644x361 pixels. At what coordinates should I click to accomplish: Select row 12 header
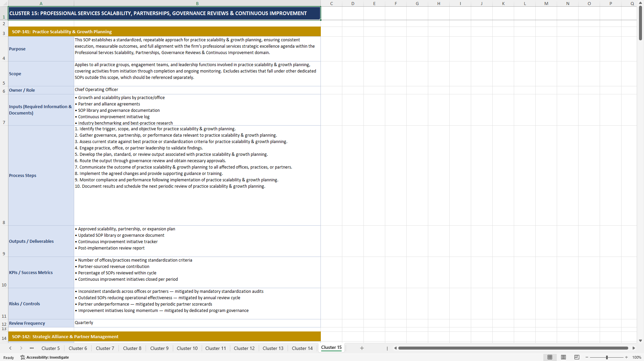click(4, 323)
